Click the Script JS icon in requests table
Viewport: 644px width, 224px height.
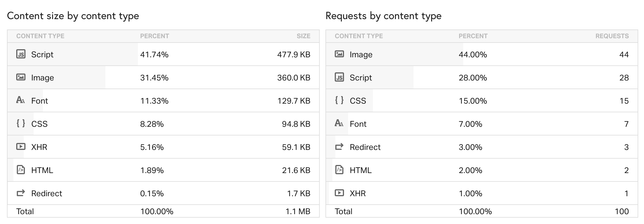339,77
